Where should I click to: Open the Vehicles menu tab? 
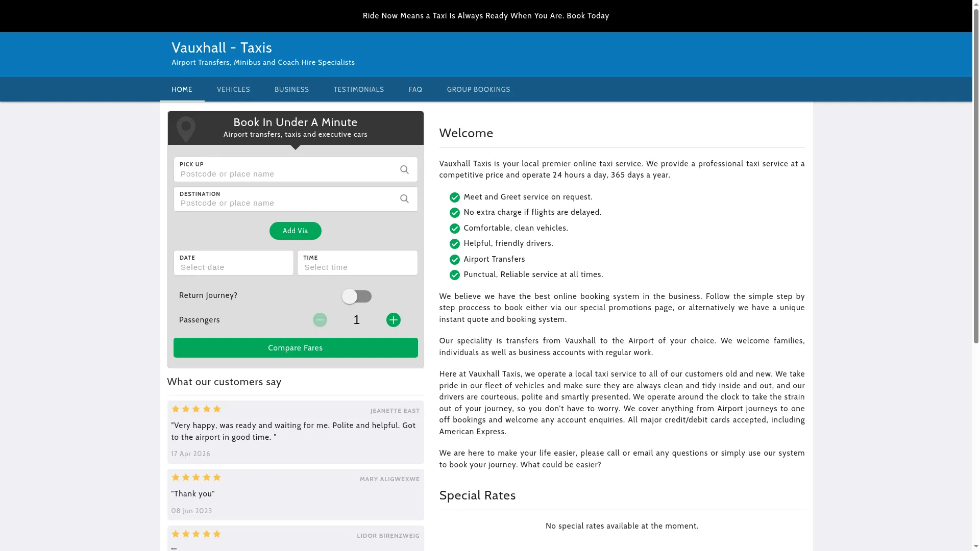click(233, 89)
